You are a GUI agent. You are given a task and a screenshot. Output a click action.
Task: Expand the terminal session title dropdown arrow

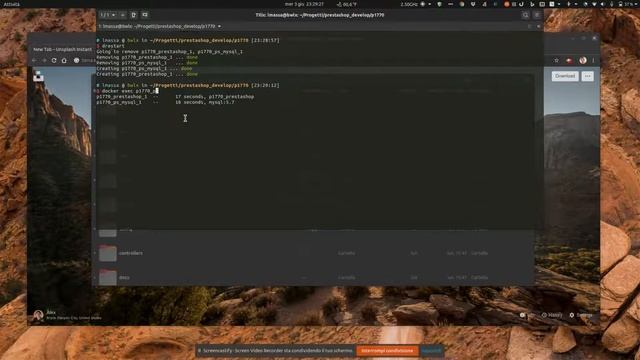(219, 26)
